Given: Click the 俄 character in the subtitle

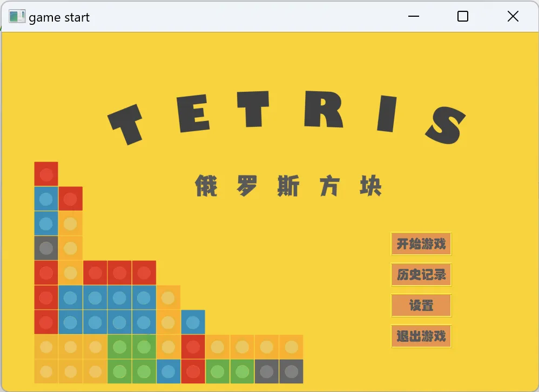Looking at the screenshot, I should (206, 186).
